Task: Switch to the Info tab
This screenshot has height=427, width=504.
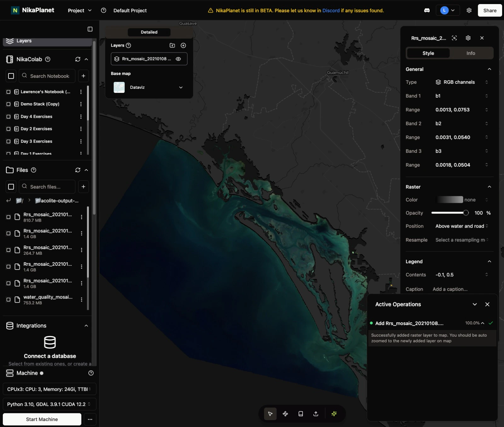Action: click(471, 53)
